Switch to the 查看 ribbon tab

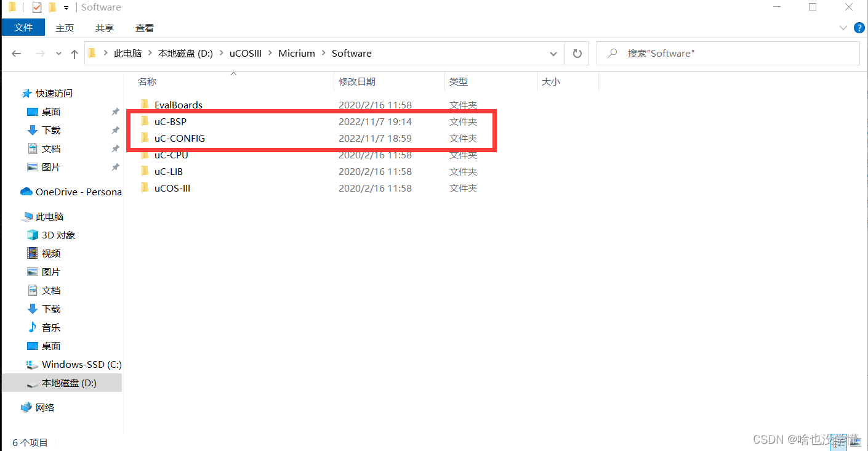(x=145, y=28)
